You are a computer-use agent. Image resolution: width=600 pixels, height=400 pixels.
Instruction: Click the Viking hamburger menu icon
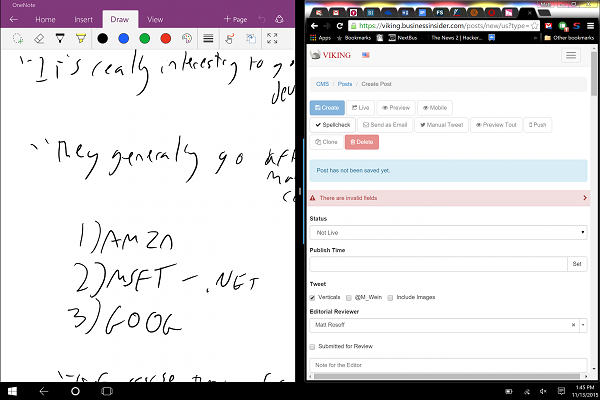coord(571,56)
